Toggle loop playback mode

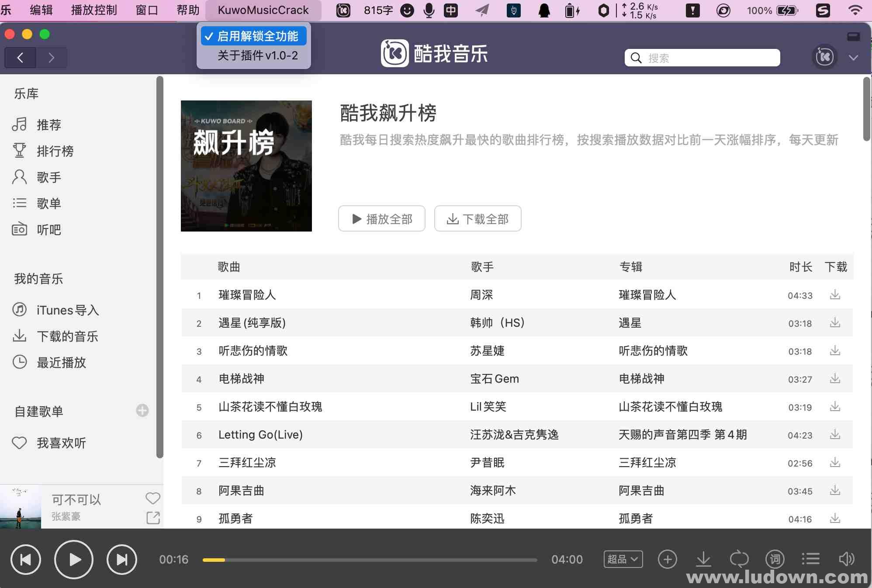pyautogui.click(x=739, y=559)
